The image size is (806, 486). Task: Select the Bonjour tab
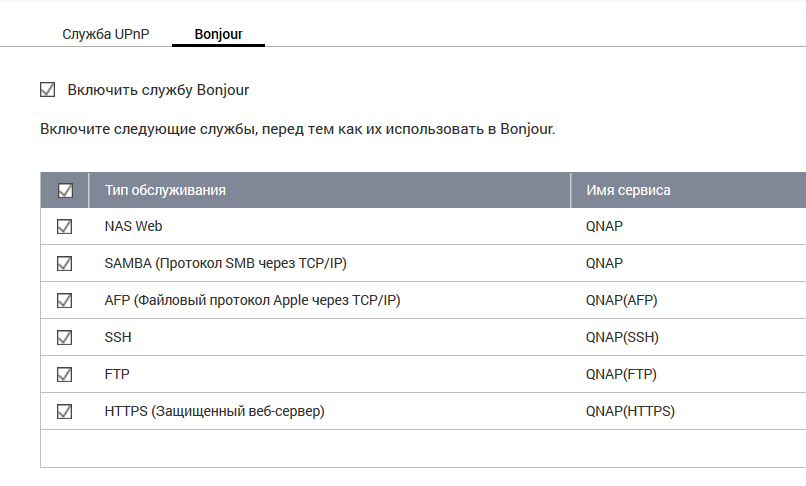click(x=217, y=33)
